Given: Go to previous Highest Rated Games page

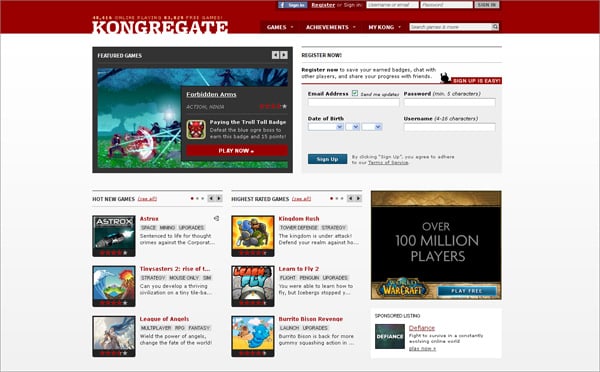Looking at the screenshot, I should tap(350, 198).
